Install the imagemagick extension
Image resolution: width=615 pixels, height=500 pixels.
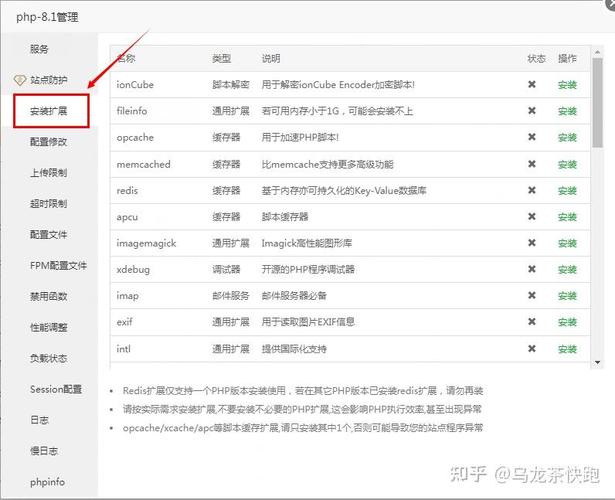click(567, 244)
